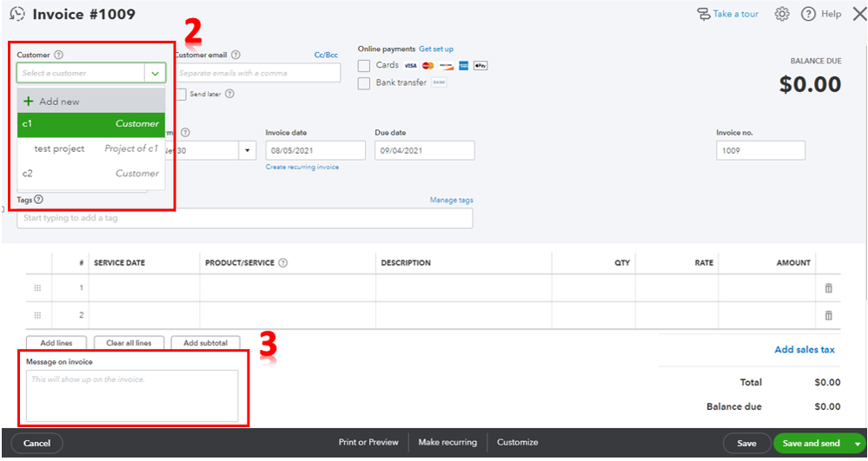Click the Product/Service info help icon

coord(283,263)
